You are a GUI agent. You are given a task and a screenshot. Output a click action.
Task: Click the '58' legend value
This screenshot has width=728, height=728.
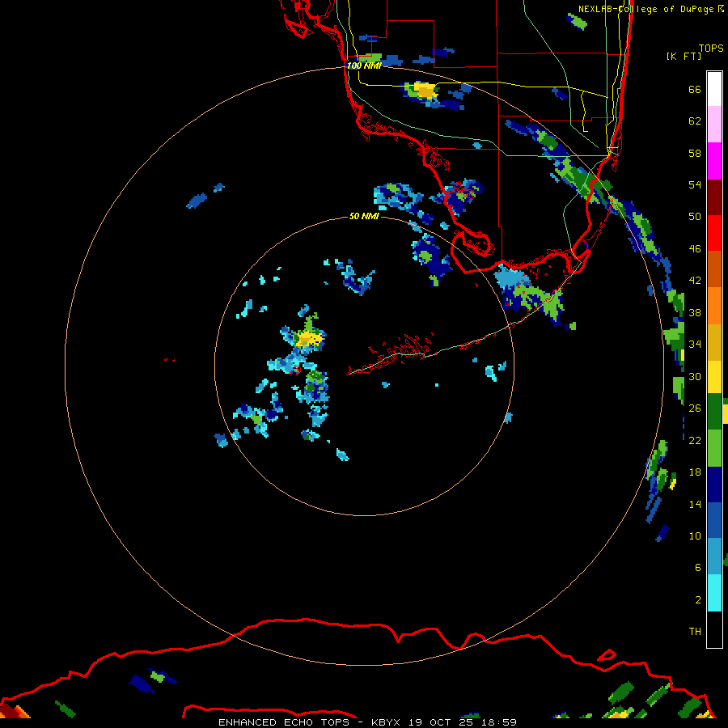pos(695,154)
